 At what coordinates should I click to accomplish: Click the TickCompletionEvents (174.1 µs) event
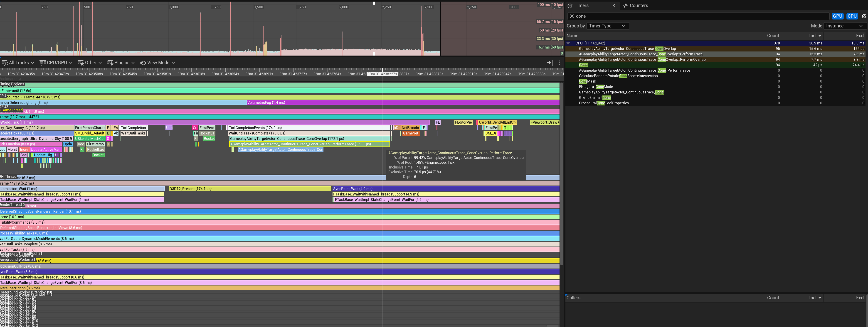coord(309,128)
